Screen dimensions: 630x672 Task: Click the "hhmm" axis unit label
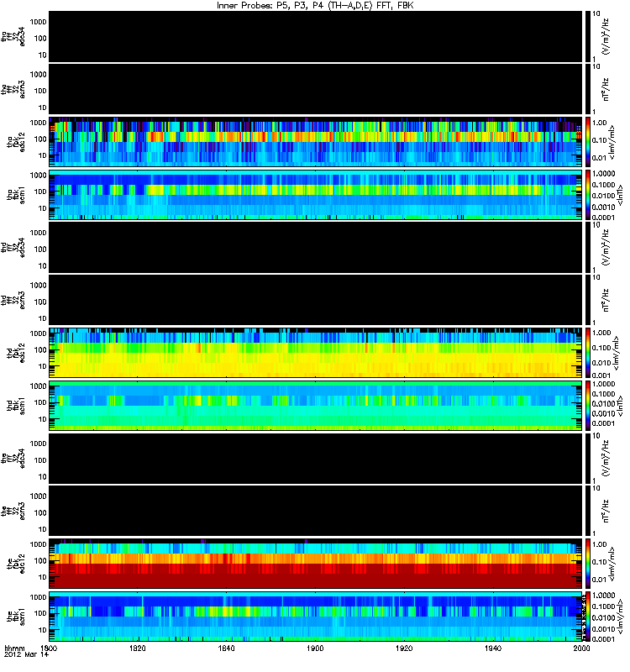(14, 648)
